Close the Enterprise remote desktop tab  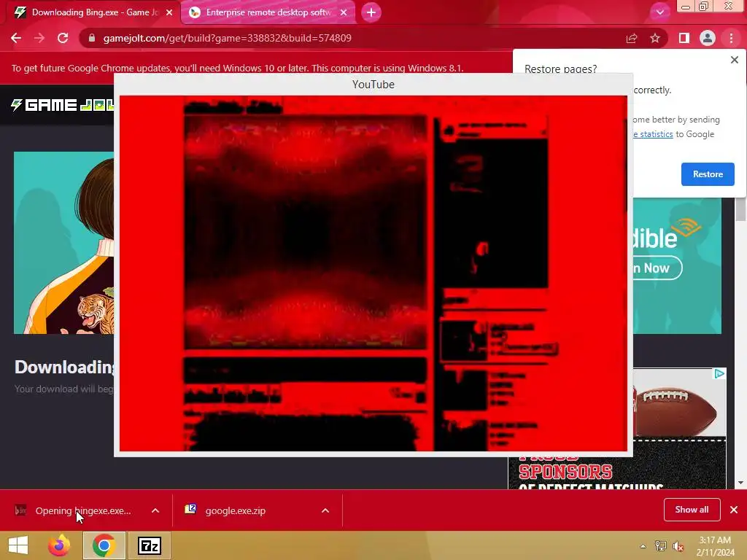click(344, 12)
